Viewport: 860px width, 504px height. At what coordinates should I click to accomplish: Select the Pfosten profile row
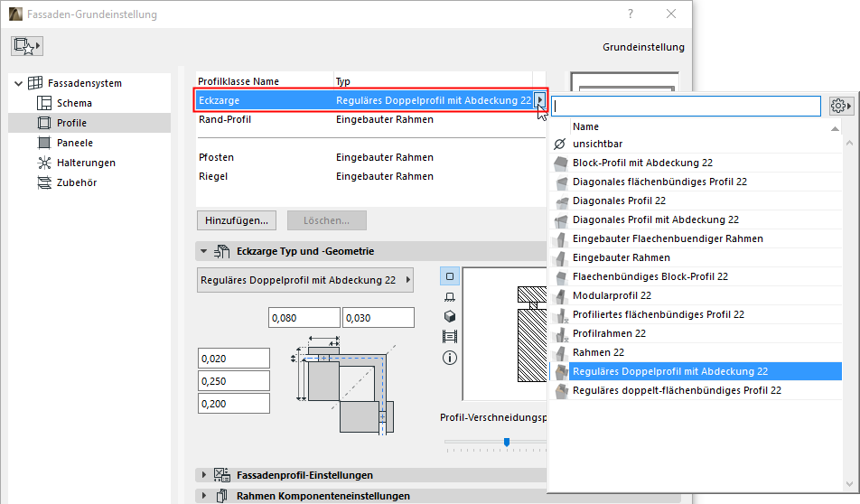point(370,157)
